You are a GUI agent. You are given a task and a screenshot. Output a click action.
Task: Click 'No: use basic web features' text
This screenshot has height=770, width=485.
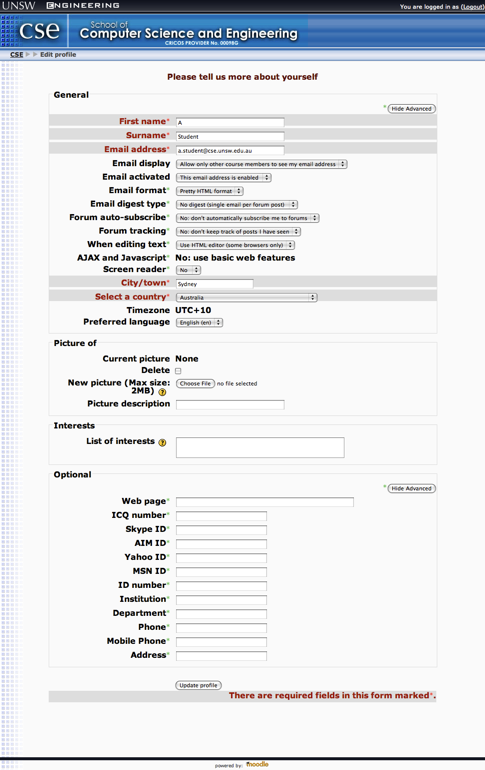point(235,258)
